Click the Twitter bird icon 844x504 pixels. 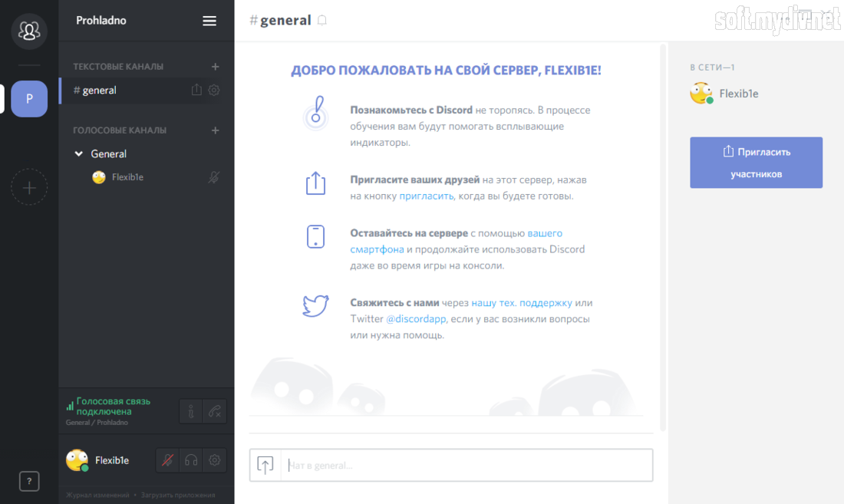click(x=315, y=305)
